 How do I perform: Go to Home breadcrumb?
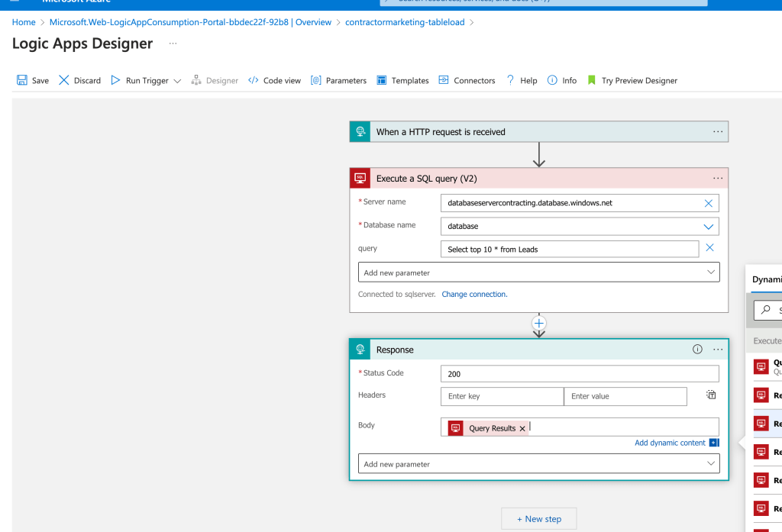coord(24,22)
